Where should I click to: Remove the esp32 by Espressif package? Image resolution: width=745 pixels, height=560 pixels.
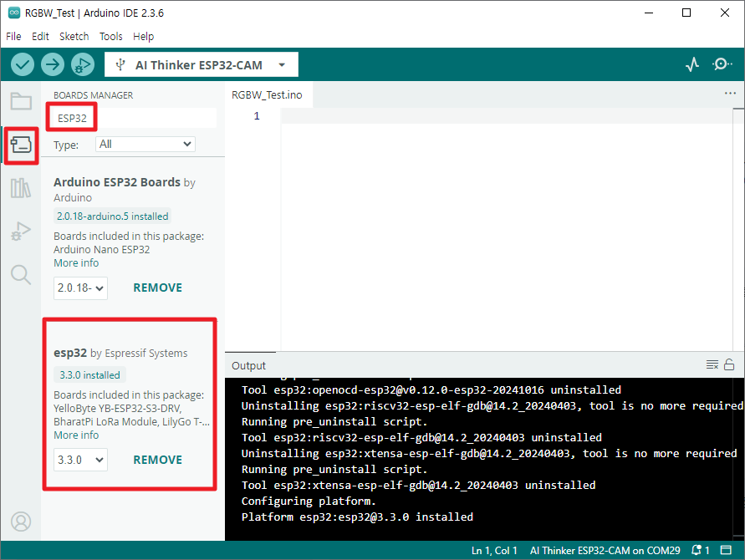(158, 460)
